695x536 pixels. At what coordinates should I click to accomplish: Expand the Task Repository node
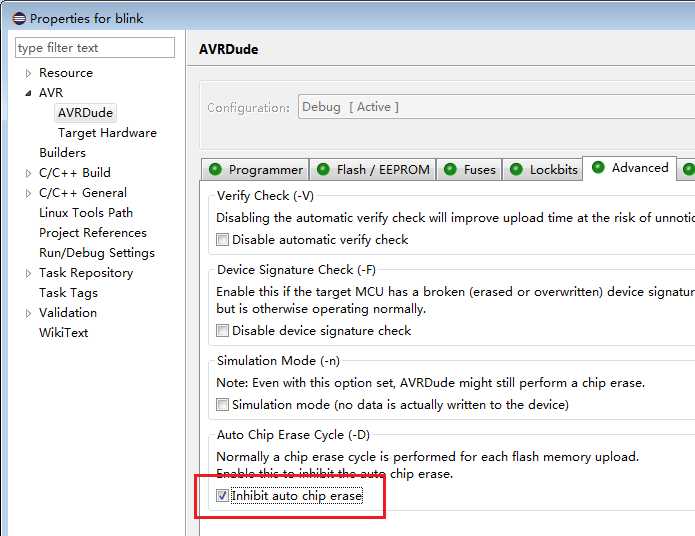(28, 274)
